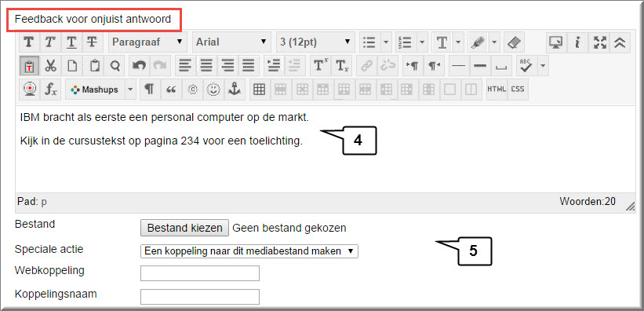
Task: Toggle underline formatting
Action: pyautogui.click(x=71, y=42)
